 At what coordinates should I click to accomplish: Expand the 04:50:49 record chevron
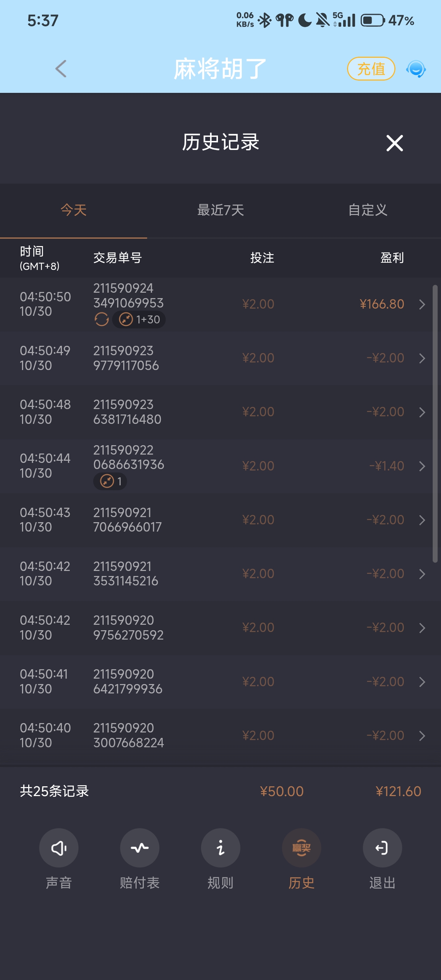[422, 358]
